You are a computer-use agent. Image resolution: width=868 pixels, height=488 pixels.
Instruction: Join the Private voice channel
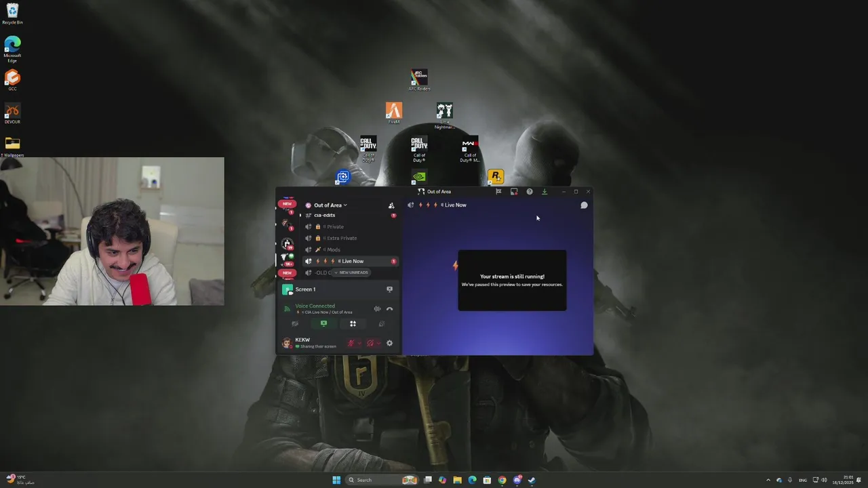coord(349,227)
